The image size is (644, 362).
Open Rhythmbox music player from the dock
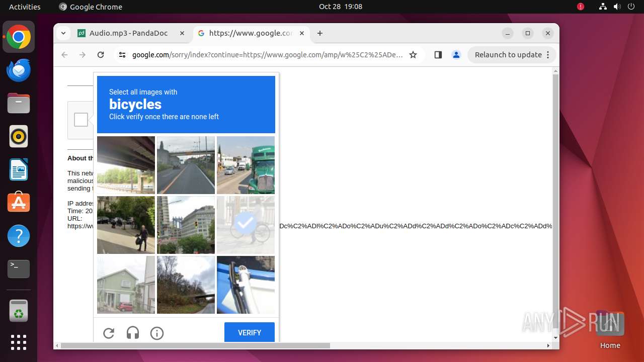click(19, 136)
